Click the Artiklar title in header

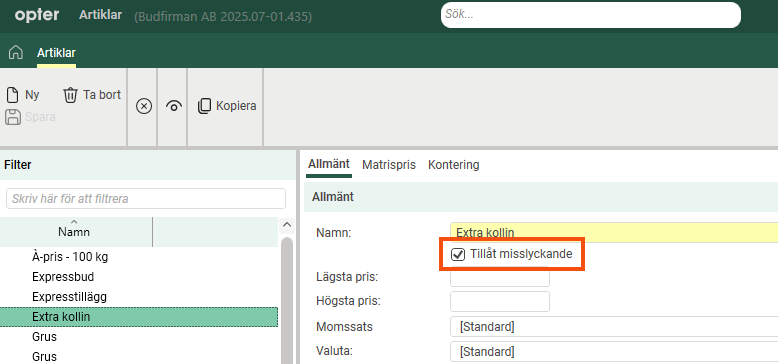point(100,15)
